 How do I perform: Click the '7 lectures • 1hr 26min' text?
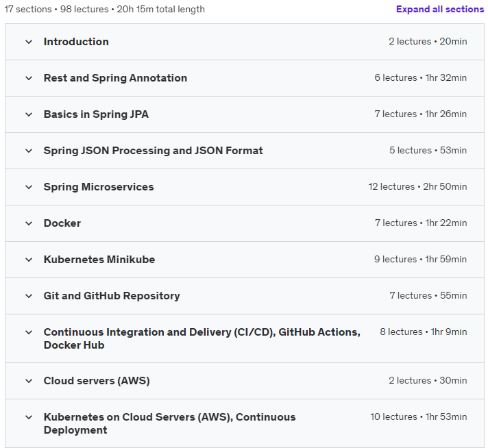(420, 114)
